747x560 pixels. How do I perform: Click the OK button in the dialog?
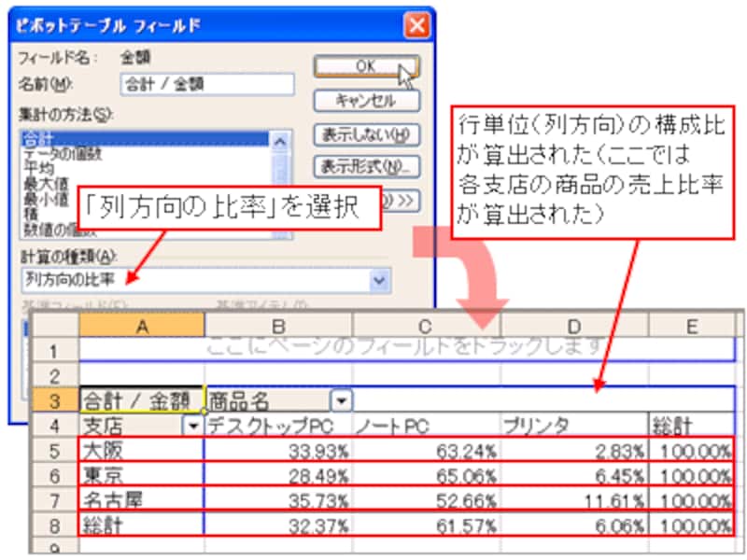pos(366,66)
